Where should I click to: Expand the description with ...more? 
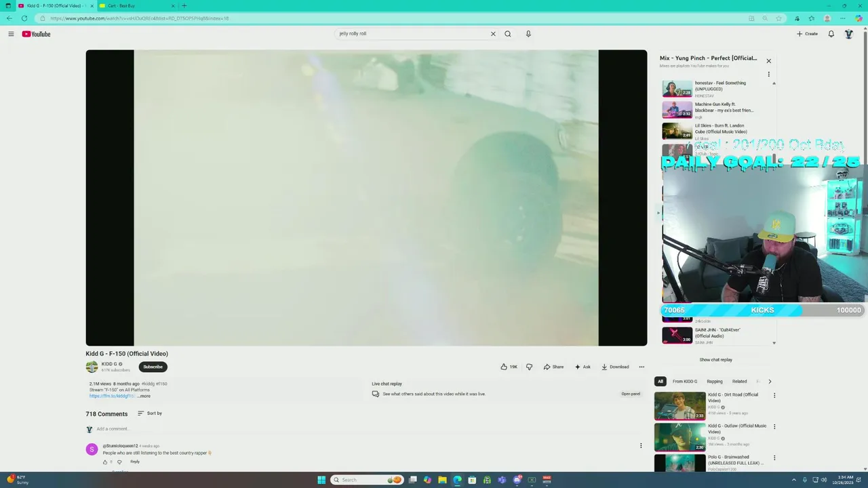point(144,396)
